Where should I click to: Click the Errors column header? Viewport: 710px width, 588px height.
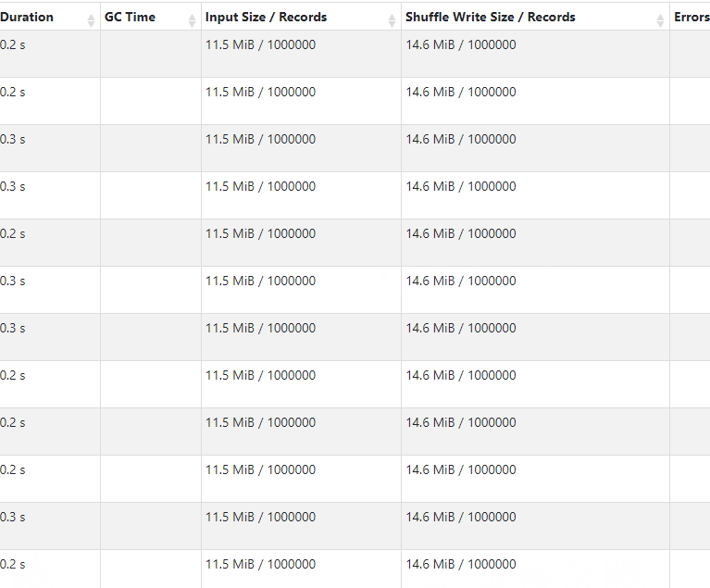point(691,18)
